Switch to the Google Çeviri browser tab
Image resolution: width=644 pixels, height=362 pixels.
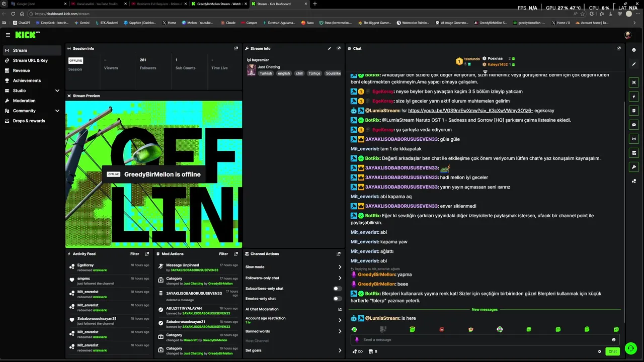tap(39, 4)
